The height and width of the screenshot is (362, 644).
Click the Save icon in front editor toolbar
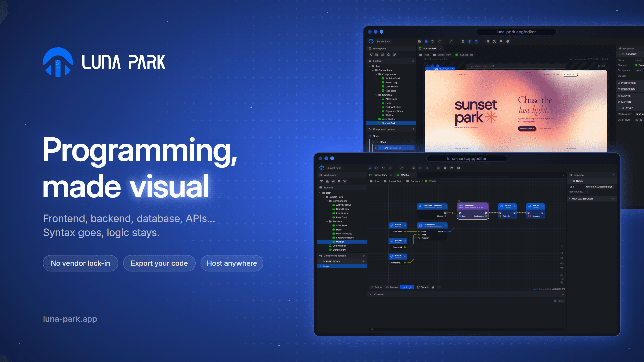pyautogui.click(x=370, y=168)
